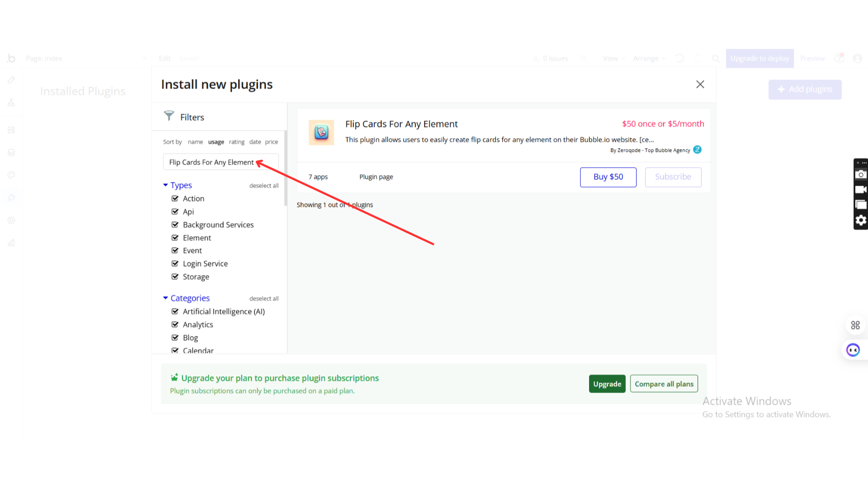Click the filters panel scrollbar
The width and height of the screenshot is (868, 489).
(x=286, y=168)
